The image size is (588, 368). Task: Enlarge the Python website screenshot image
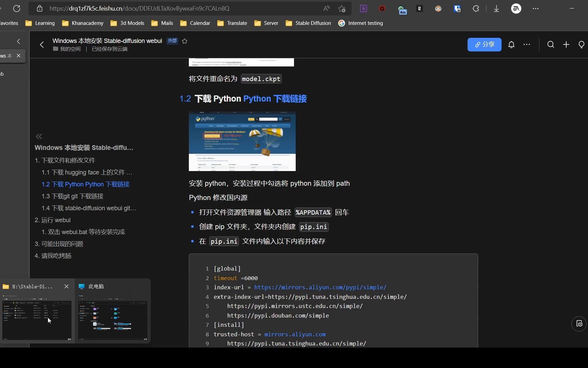pos(242,141)
